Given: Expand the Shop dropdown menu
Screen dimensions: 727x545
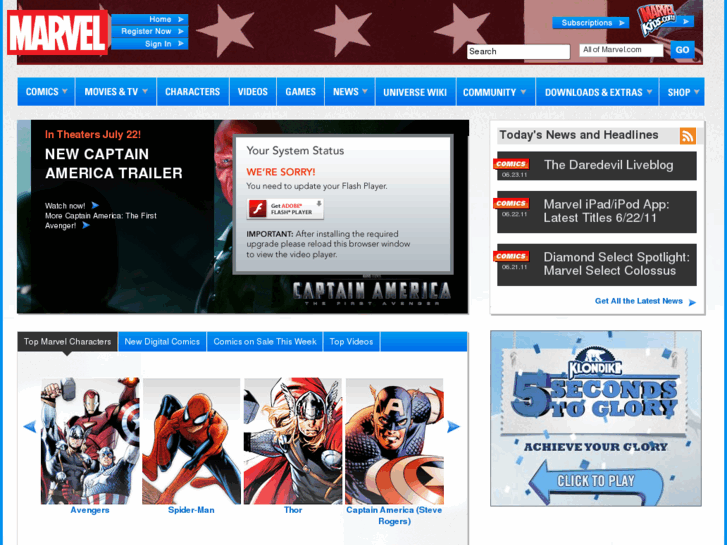Looking at the screenshot, I should click(x=682, y=92).
